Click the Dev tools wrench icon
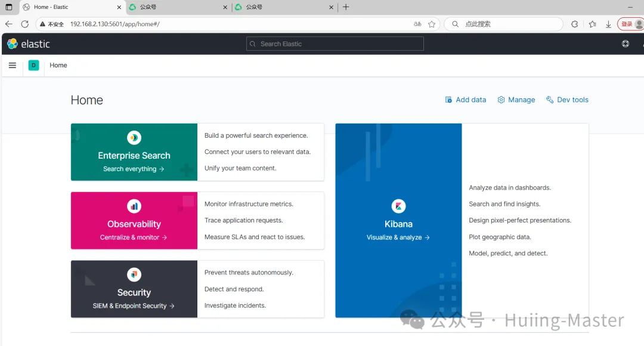Screen dimensions: 644x346 [550, 100]
